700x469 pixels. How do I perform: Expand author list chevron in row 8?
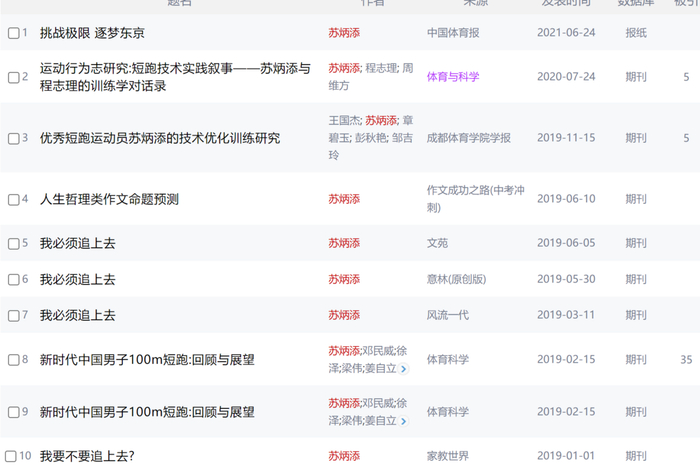coord(404,369)
